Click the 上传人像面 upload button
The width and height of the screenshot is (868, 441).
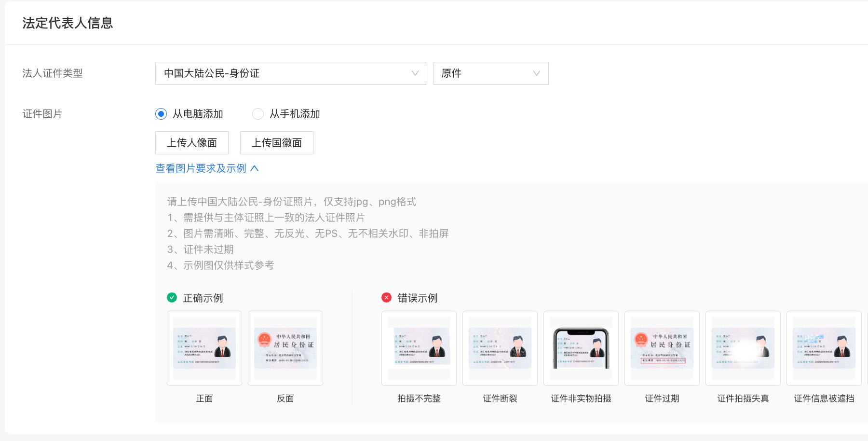(192, 143)
